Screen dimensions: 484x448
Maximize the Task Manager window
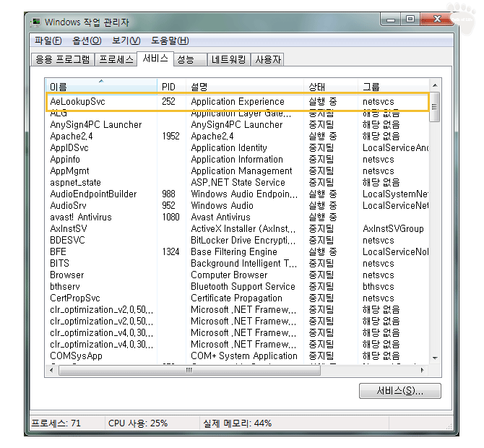click(x=410, y=20)
